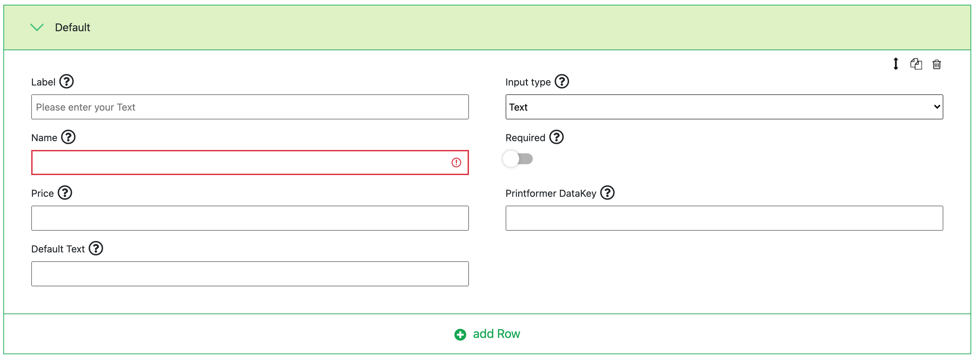Click the help icon next to Label
Screen dimensions: 980x361
click(67, 81)
